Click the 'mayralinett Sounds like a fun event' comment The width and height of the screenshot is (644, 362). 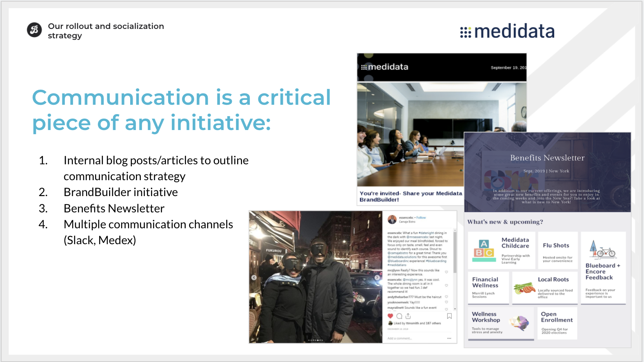[412, 308]
